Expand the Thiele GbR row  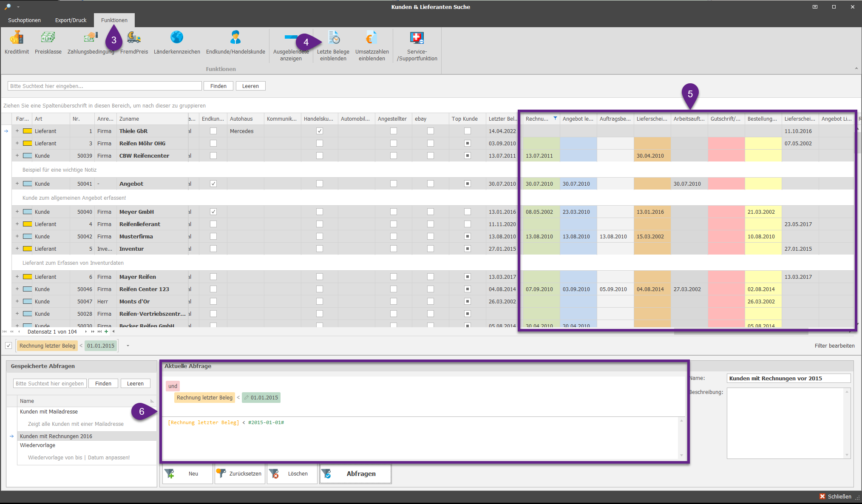17,131
